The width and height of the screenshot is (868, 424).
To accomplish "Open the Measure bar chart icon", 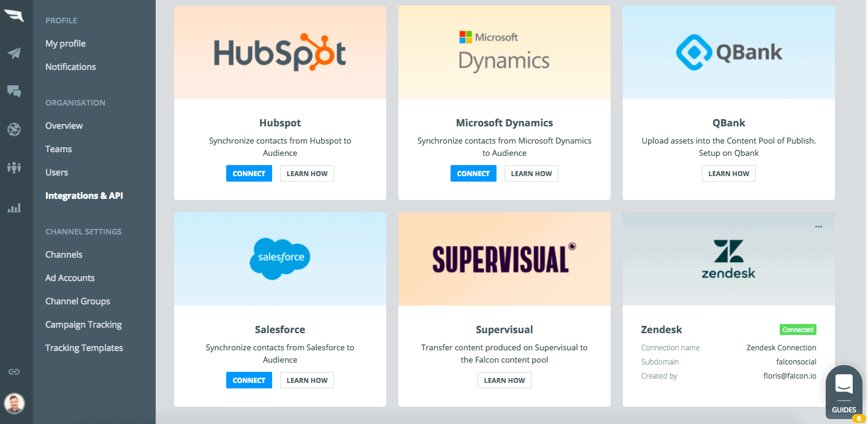I will [14, 208].
